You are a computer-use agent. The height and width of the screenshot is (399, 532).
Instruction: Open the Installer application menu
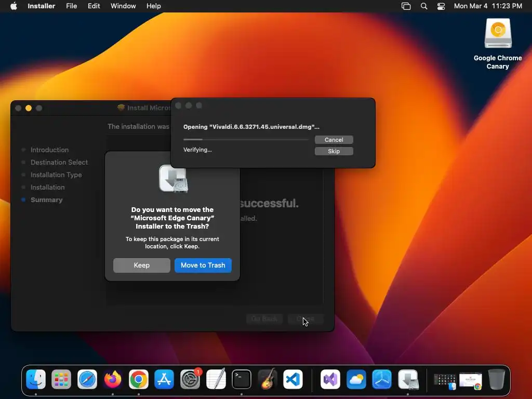42,6
